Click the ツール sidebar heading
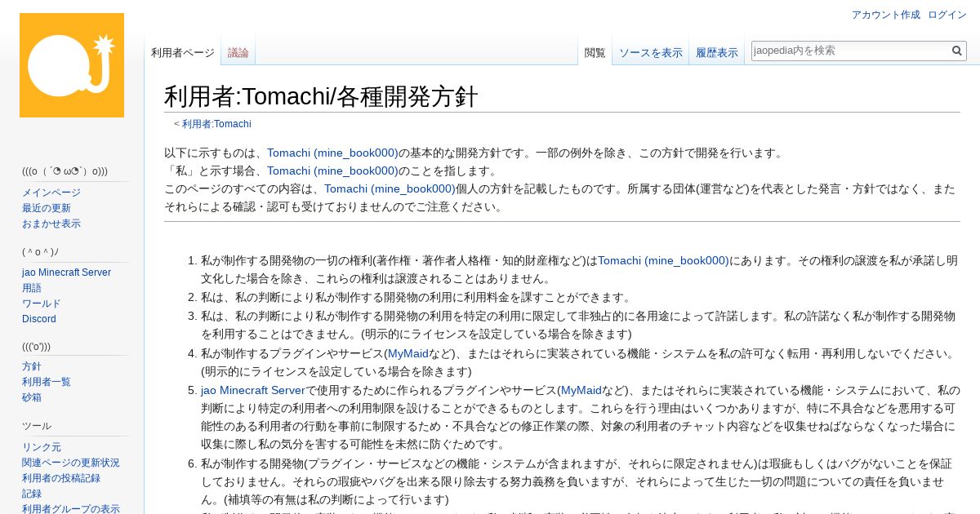The height and width of the screenshot is (514, 980). point(37,426)
